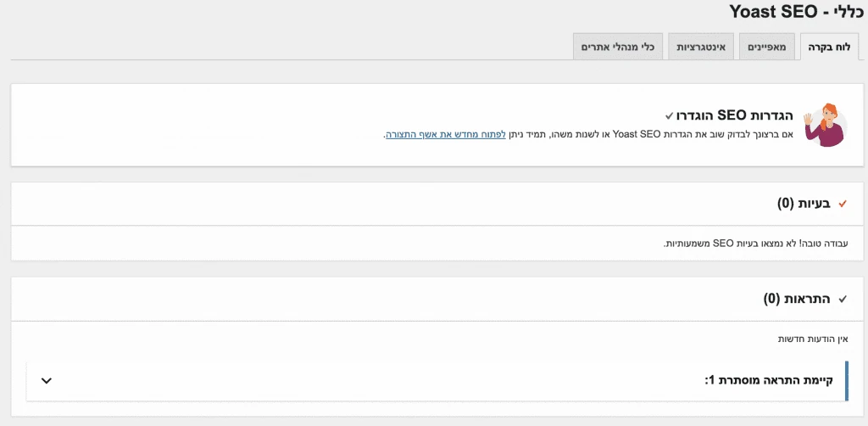Image resolution: width=868 pixels, height=426 pixels.
Task: Switch to the לוח בקרה tab
Action: click(829, 47)
